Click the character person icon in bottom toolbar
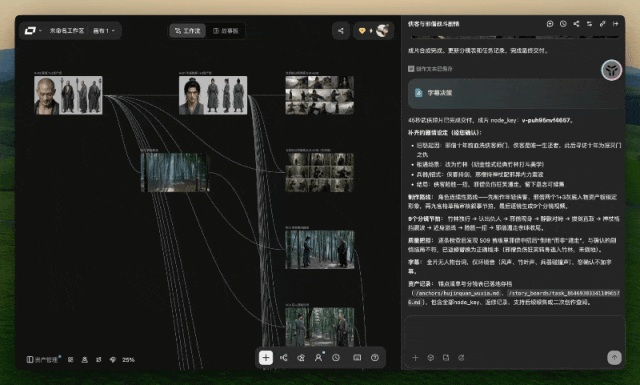The height and width of the screenshot is (385, 640). tap(318, 358)
